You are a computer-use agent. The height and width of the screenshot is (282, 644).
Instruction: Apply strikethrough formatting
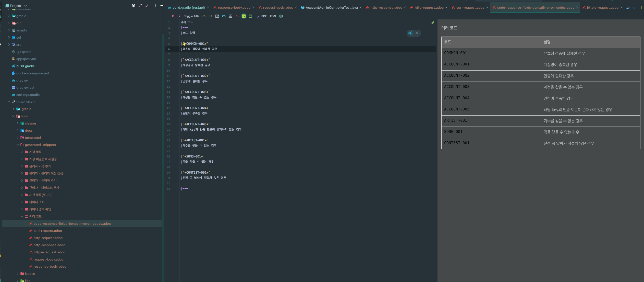coord(211,16)
